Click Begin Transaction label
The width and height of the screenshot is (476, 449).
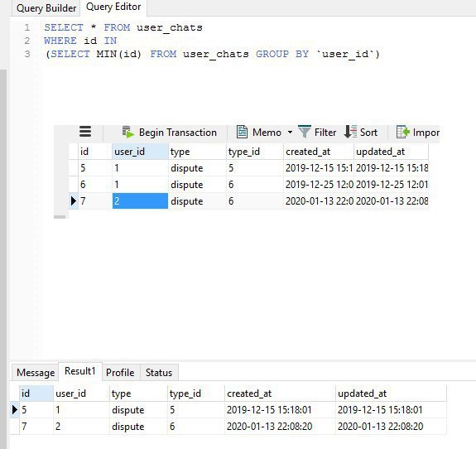pos(178,133)
